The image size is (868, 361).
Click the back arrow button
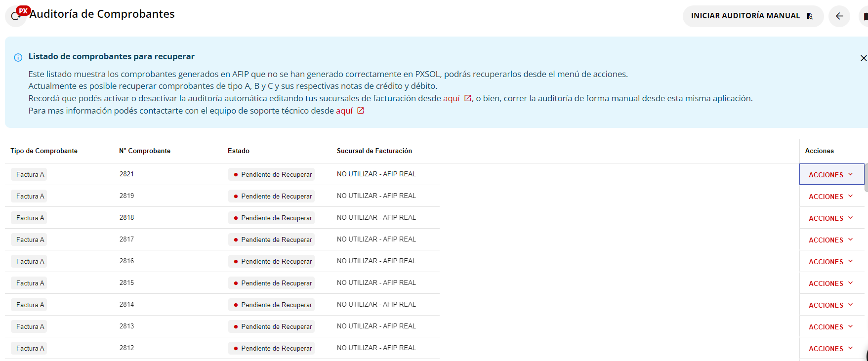pos(839,16)
